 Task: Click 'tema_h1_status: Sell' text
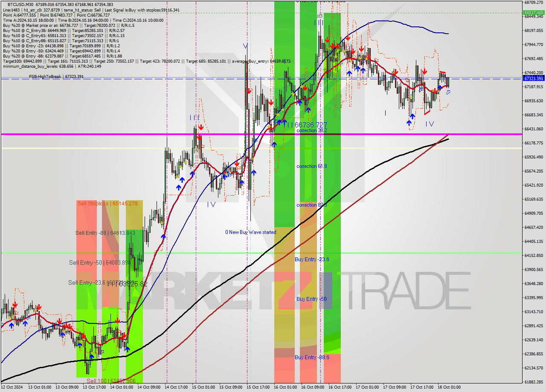[x=81, y=10]
